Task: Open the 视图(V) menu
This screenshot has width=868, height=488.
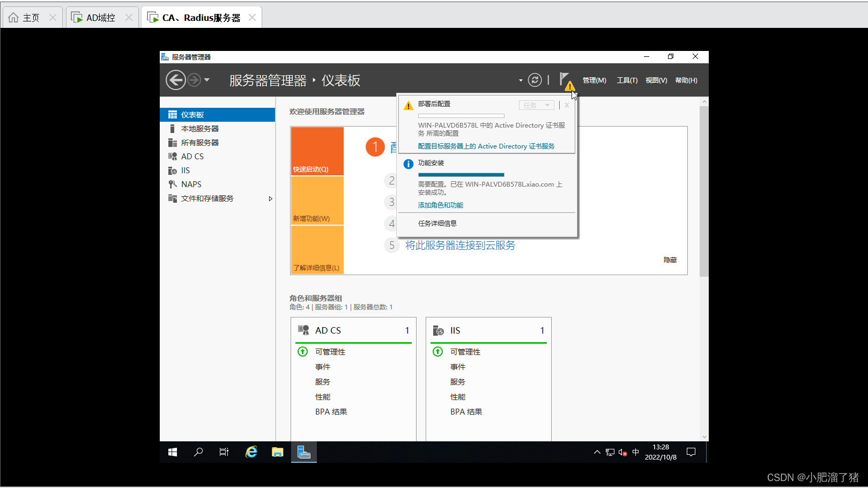Action: pyautogui.click(x=656, y=80)
